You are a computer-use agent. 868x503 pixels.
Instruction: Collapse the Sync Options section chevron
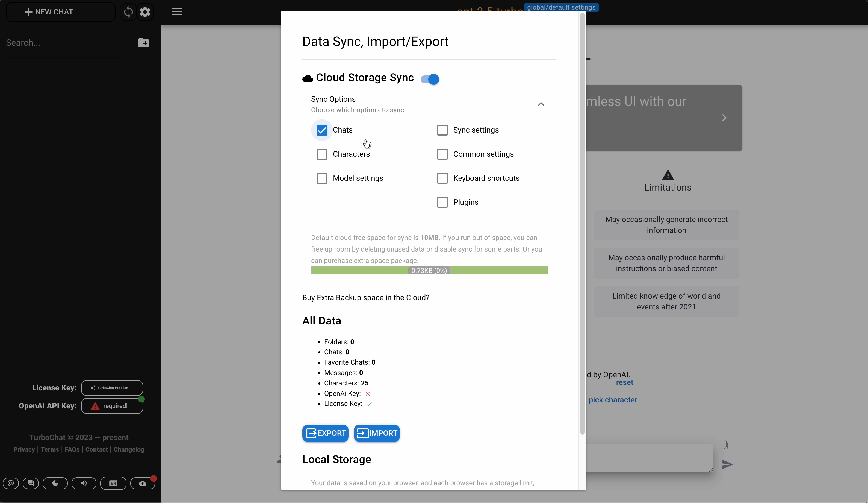[x=541, y=104]
